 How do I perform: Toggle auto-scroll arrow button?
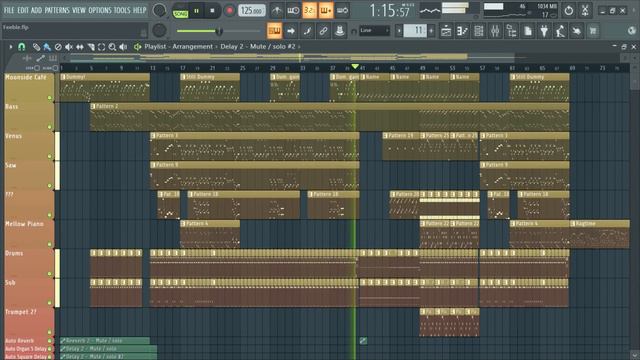point(291,31)
